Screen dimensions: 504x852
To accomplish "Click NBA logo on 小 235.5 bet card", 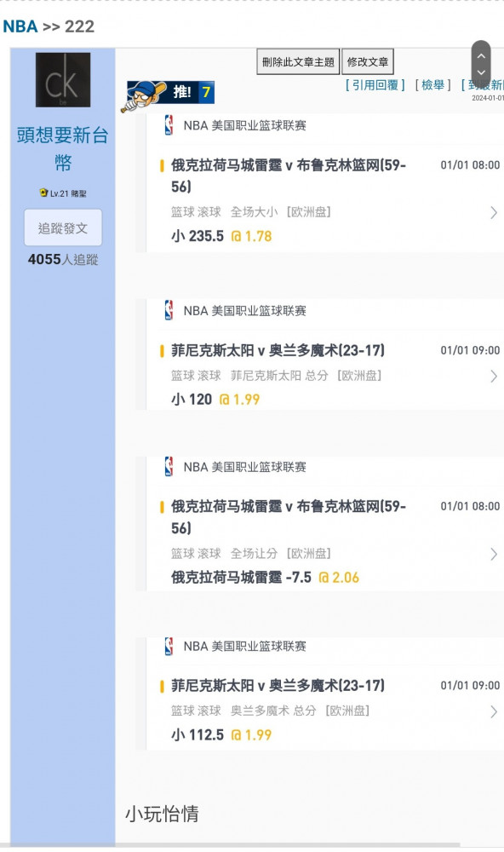I will tap(169, 125).
